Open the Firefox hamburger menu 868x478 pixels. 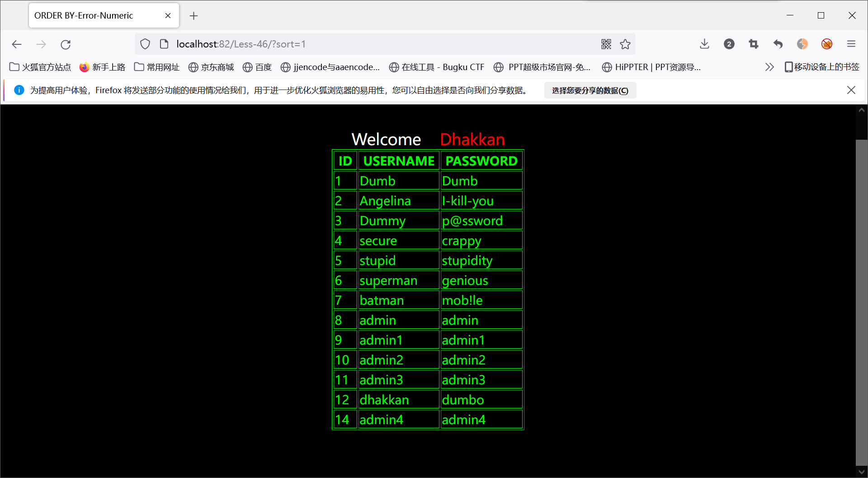tap(852, 44)
